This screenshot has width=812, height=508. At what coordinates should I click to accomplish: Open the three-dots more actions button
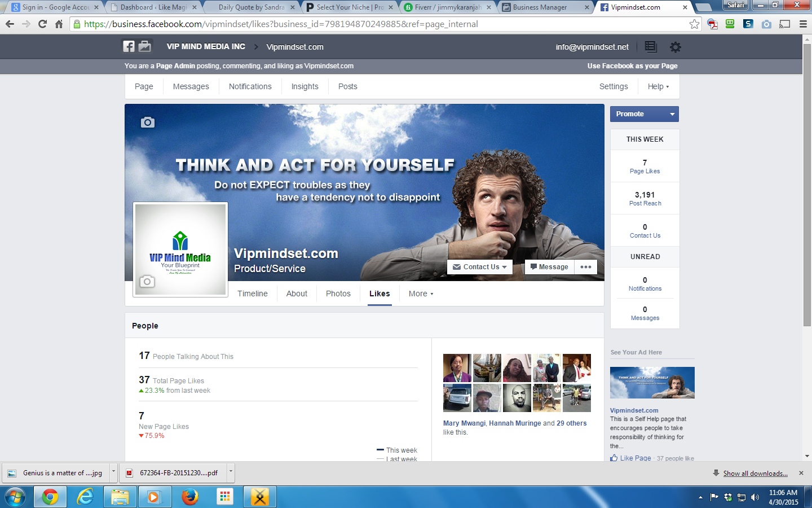point(586,267)
